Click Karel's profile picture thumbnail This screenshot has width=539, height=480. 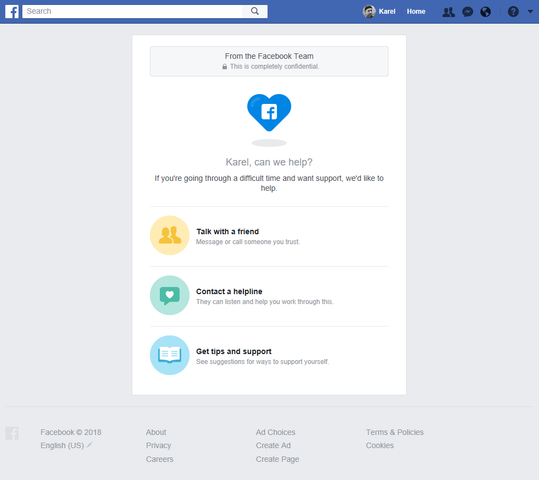pos(369,12)
